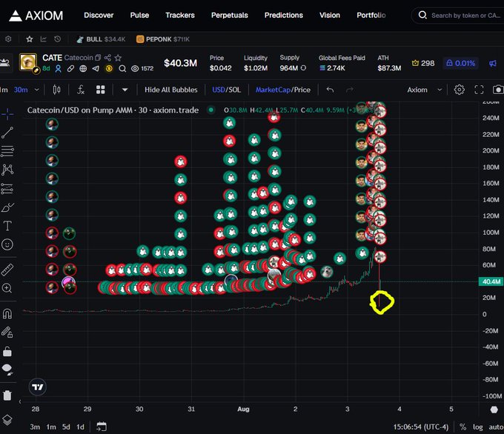This screenshot has height=434, width=504.
Task: Select the crosshair cursor tool
Action: coord(7,114)
